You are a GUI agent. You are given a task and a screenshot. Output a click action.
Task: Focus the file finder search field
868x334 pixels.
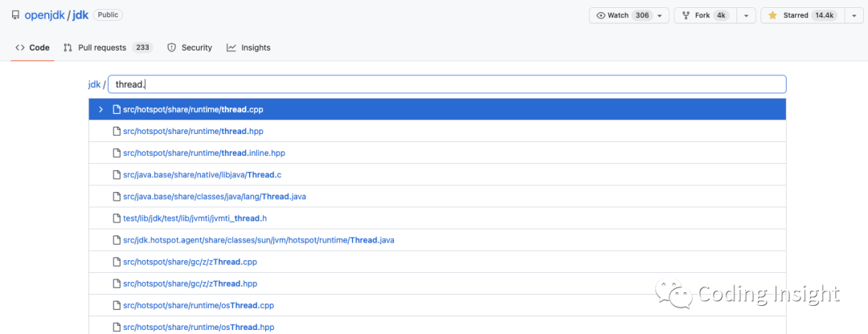point(447,84)
